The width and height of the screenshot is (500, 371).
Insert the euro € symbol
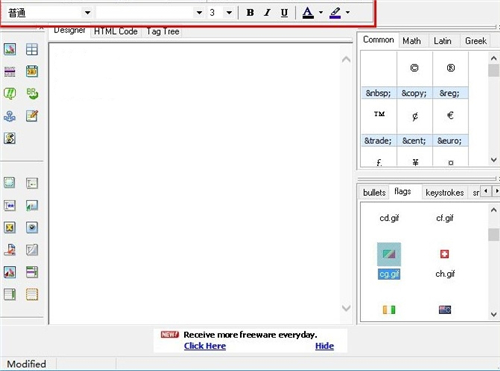[x=450, y=116]
